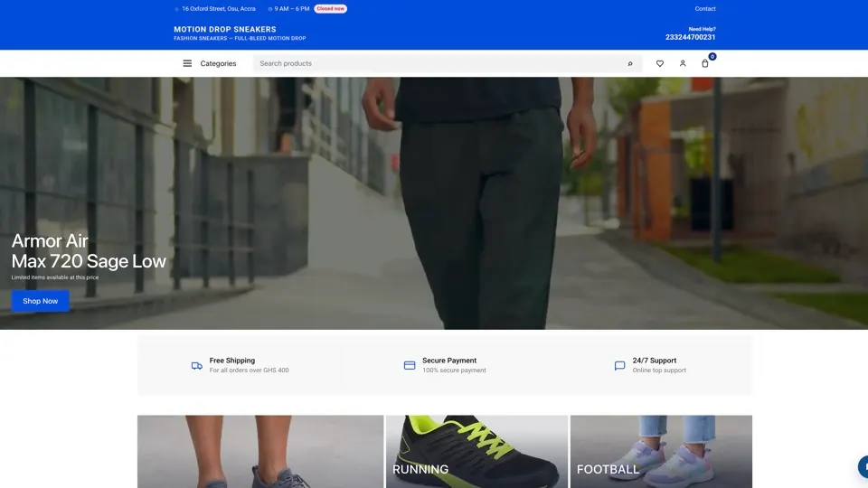This screenshot has width=868, height=488.
Task: Open the shopping bag cart icon
Action: click(x=704, y=63)
